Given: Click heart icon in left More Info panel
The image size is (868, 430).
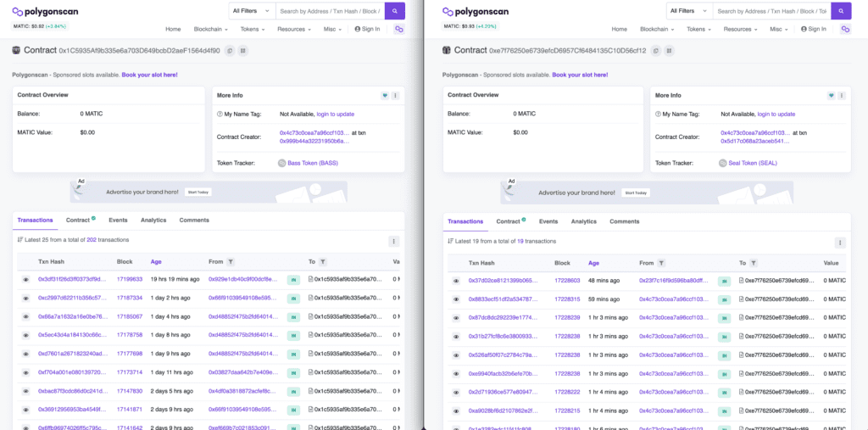Looking at the screenshot, I should coord(385,95).
